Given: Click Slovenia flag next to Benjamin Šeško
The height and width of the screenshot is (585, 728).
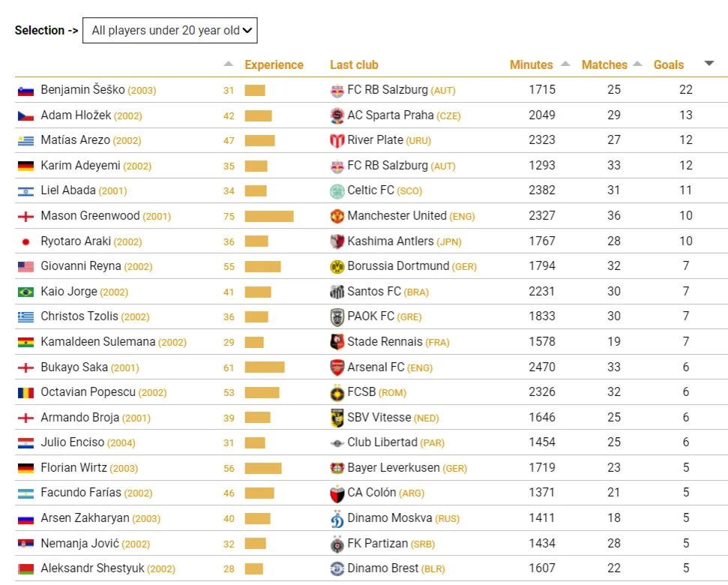Looking at the screenshot, I should pos(25,91).
